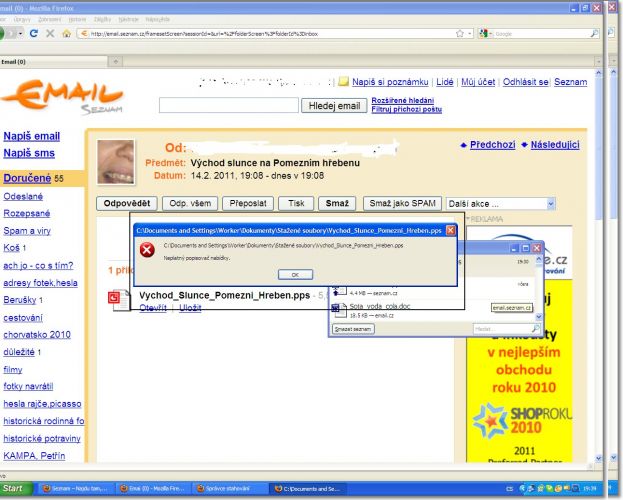This screenshot has width=623, height=500.
Task: Click the yellow note icon
Action: point(343,82)
